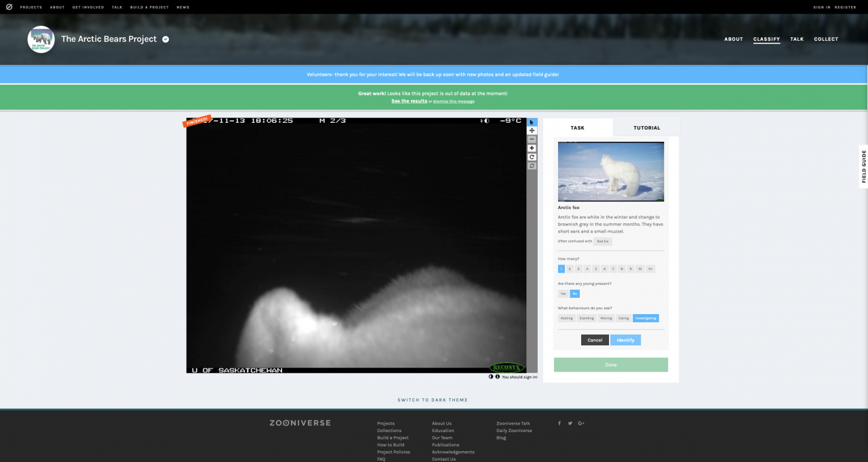Open footer How to Build link
This screenshot has height=462, width=868.
[x=391, y=445]
